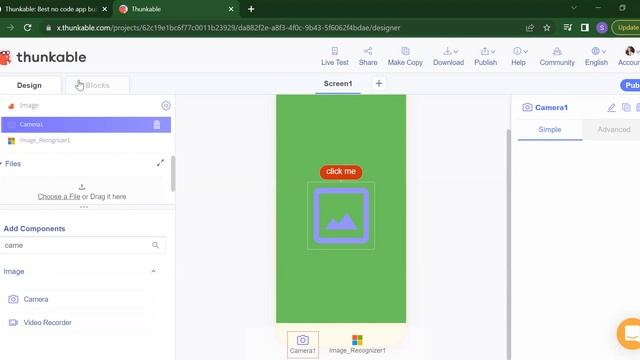The height and width of the screenshot is (360, 640).
Task: Open the Download dropdown
Action: click(448, 56)
